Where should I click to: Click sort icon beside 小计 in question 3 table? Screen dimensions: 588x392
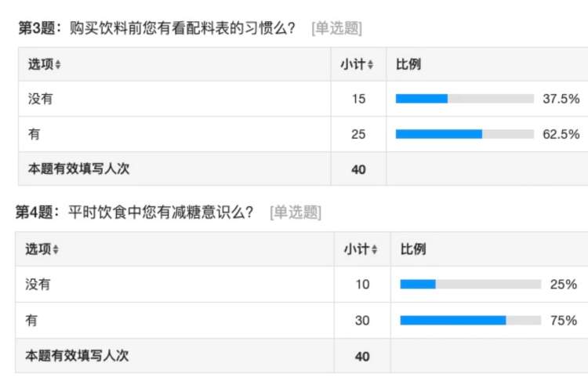click(371, 65)
